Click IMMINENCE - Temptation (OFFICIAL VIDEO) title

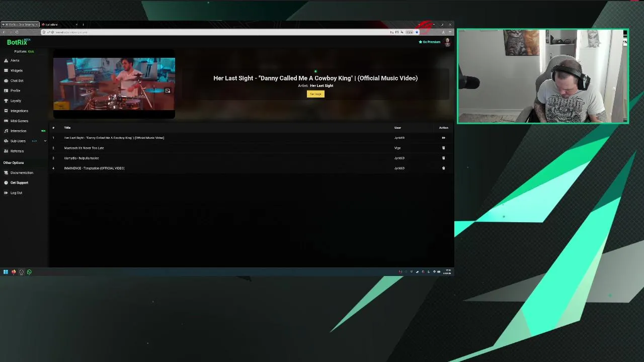click(94, 168)
